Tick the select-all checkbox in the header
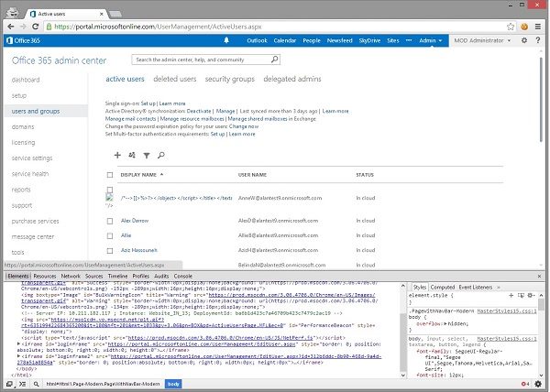550x392 pixels. click(110, 174)
